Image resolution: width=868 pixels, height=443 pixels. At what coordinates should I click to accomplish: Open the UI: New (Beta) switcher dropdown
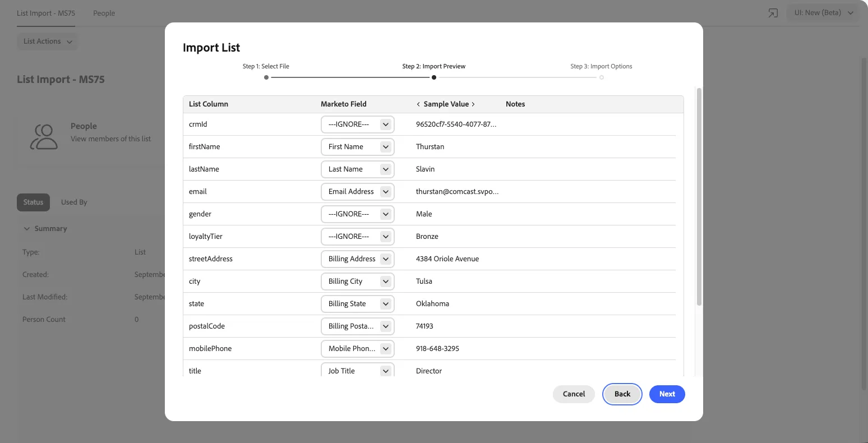click(824, 13)
